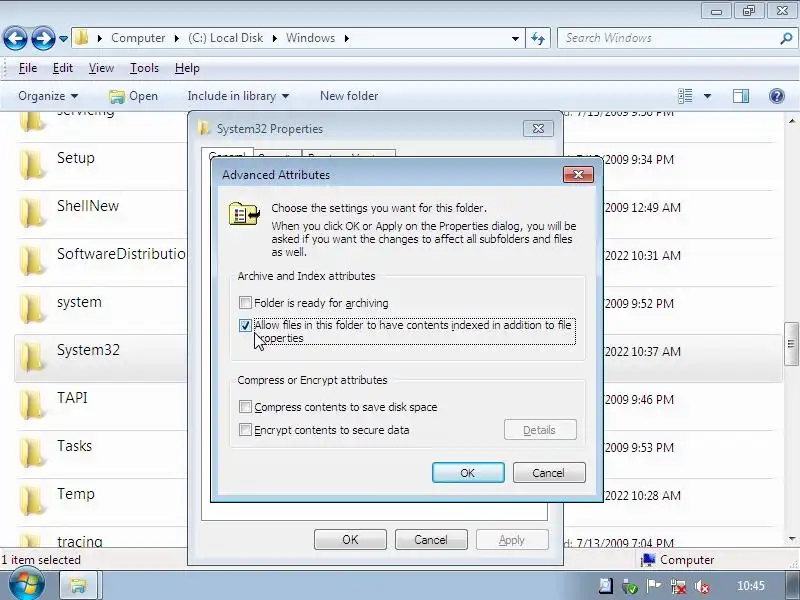800x600 pixels.
Task: Check Compress contents to save disk space
Action: pos(245,407)
